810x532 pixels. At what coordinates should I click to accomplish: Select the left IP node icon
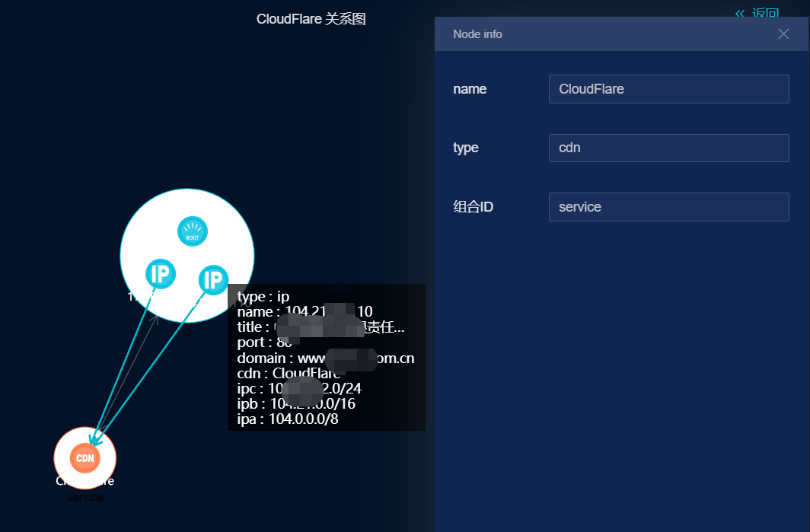pyautogui.click(x=160, y=274)
